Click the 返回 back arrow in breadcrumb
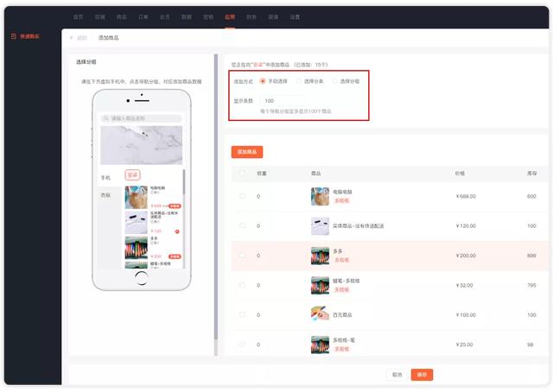 coord(72,38)
